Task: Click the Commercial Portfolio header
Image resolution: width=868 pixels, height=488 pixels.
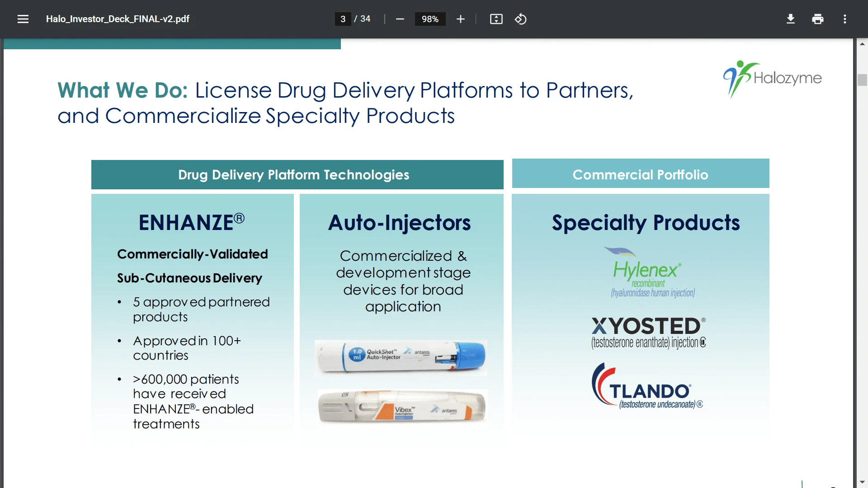Action: 640,174
